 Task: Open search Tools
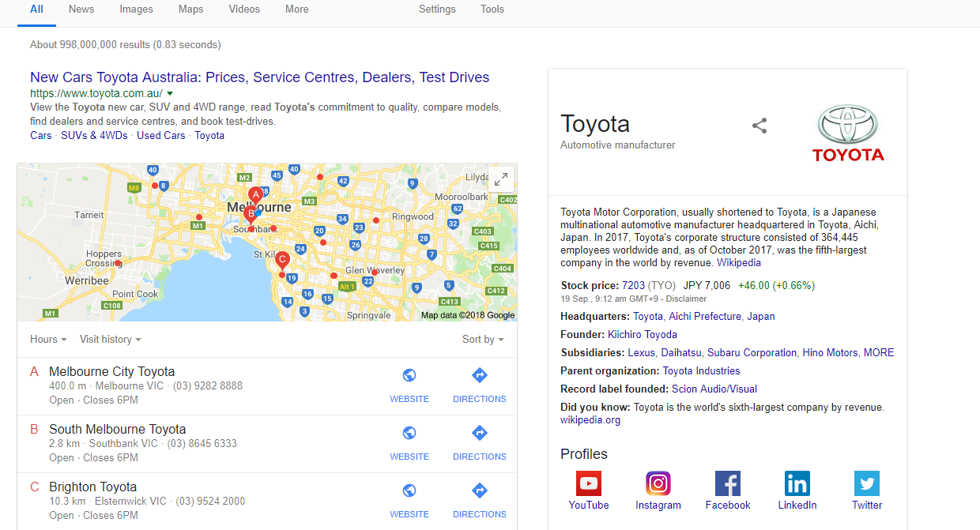492,9
